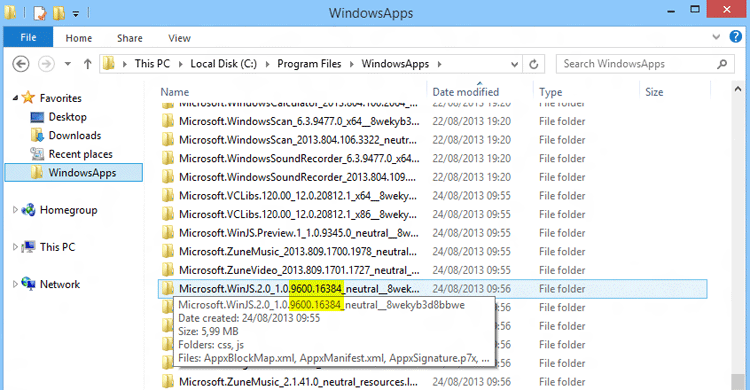The width and height of the screenshot is (750, 390).
Task: Sort by Date modified column header
Action: coord(465,92)
